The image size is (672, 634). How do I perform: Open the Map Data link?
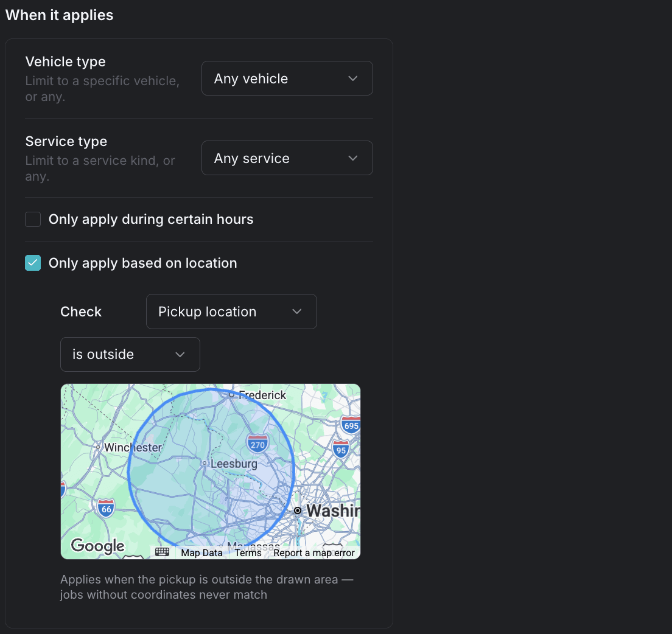pyautogui.click(x=202, y=553)
